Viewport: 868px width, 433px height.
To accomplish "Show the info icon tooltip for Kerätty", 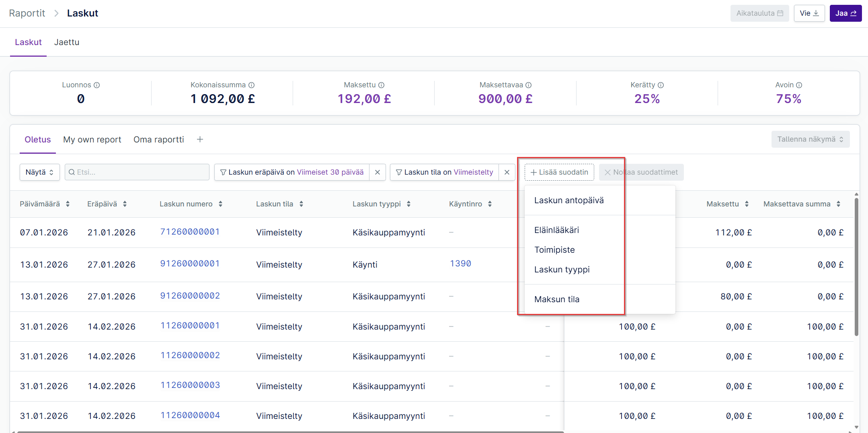I will pos(661,85).
